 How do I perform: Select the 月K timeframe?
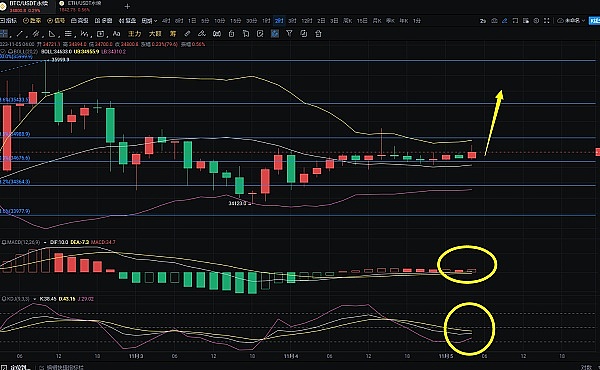click(x=377, y=21)
